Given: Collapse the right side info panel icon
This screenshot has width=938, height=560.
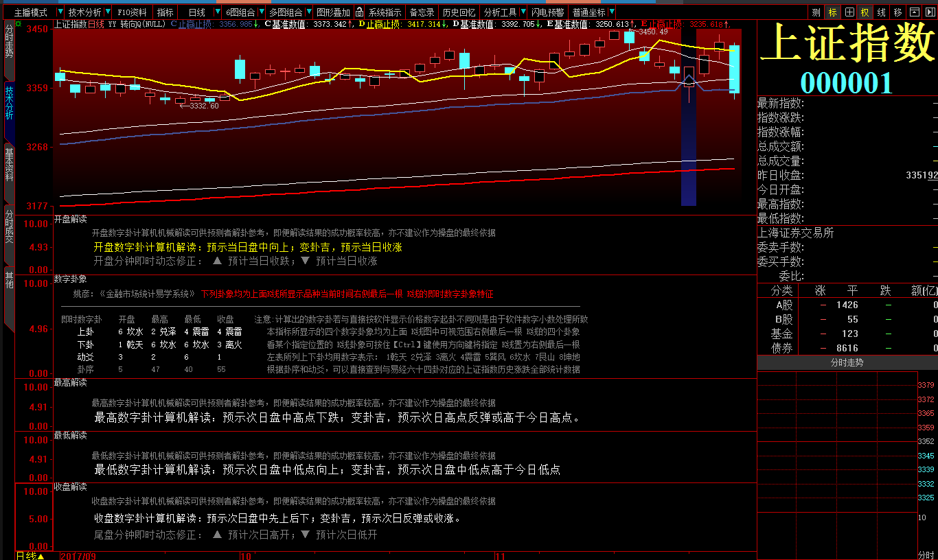Looking at the screenshot, I should [930, 12].
